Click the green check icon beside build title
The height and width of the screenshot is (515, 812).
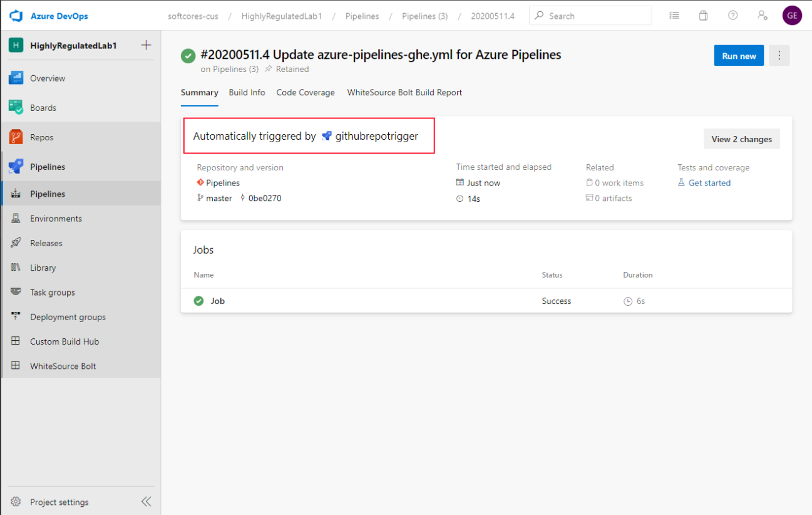click(x=188, y=56)
